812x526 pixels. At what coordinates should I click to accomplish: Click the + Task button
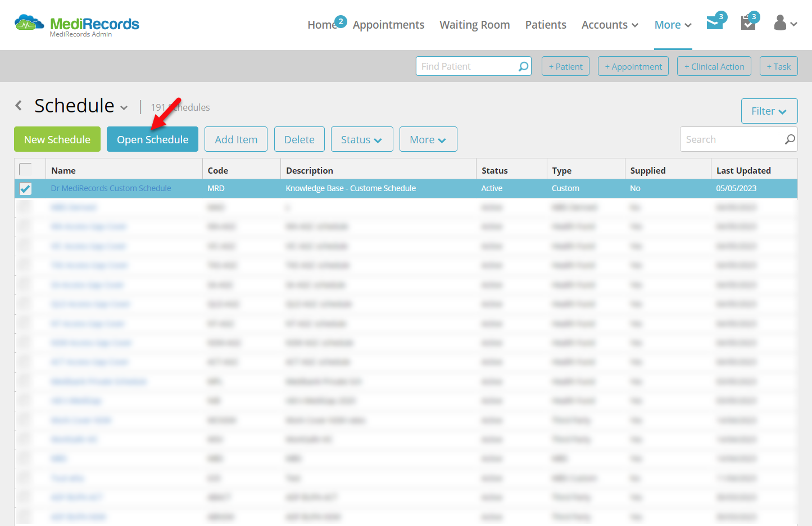pyautogui.click(x=779, y=66)
